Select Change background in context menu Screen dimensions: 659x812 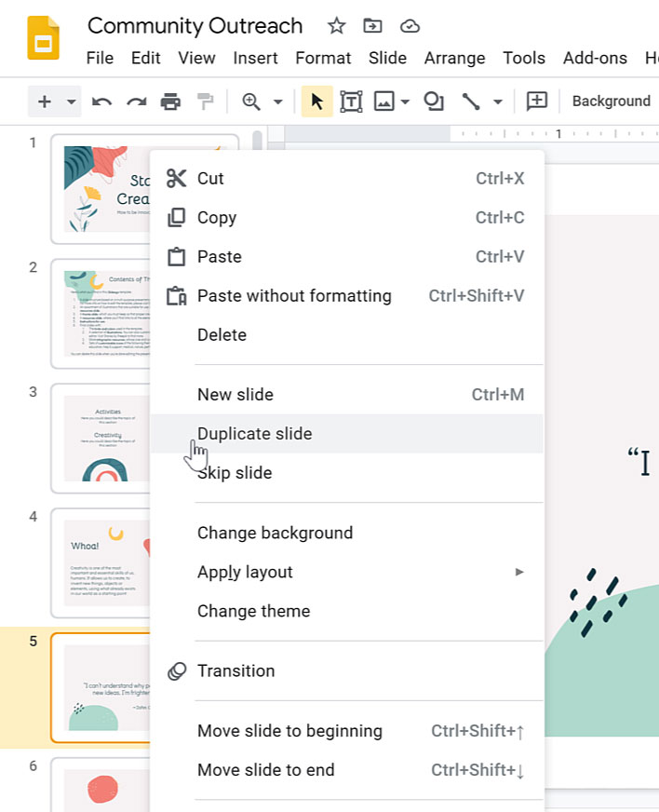(x=275, y=533)
